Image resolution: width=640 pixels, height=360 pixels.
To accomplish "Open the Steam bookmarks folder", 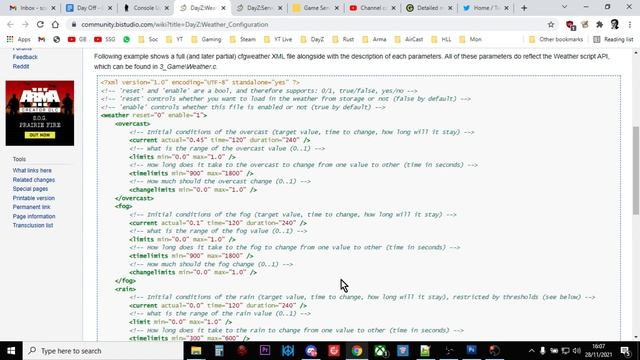I will pyautogui.click(x=242, y=39).
